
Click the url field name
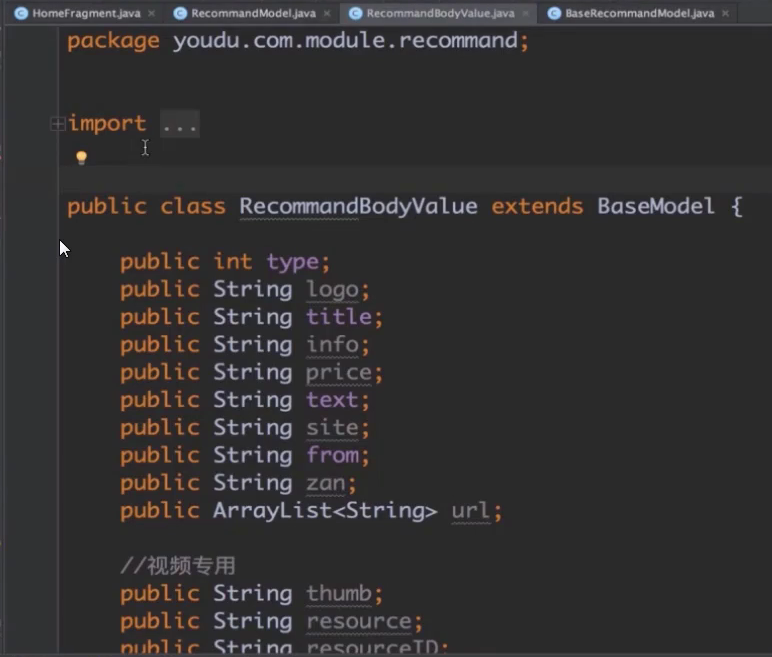pos(470,511)
